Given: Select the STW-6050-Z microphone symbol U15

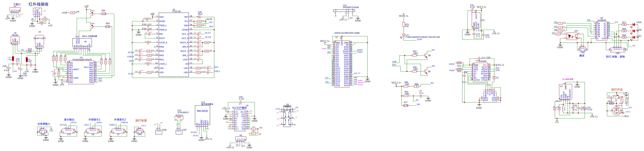Looking at the screenshot, I should pos(179,116).
